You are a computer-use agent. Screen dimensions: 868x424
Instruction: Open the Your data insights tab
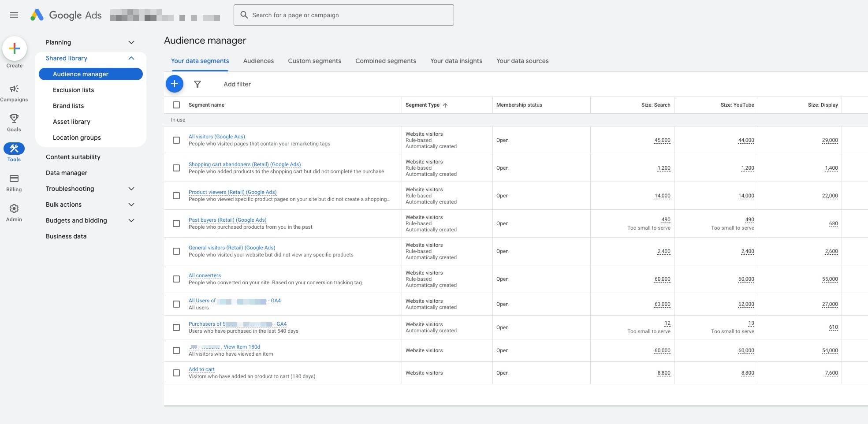pos(456,61)
